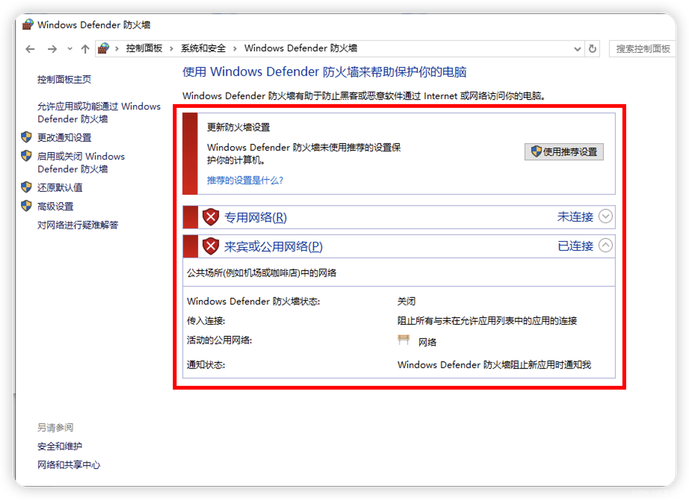The width and height of the screenshot is (689, 500).
Task: Click the back navigation arrow
Action: coord(30,48)
